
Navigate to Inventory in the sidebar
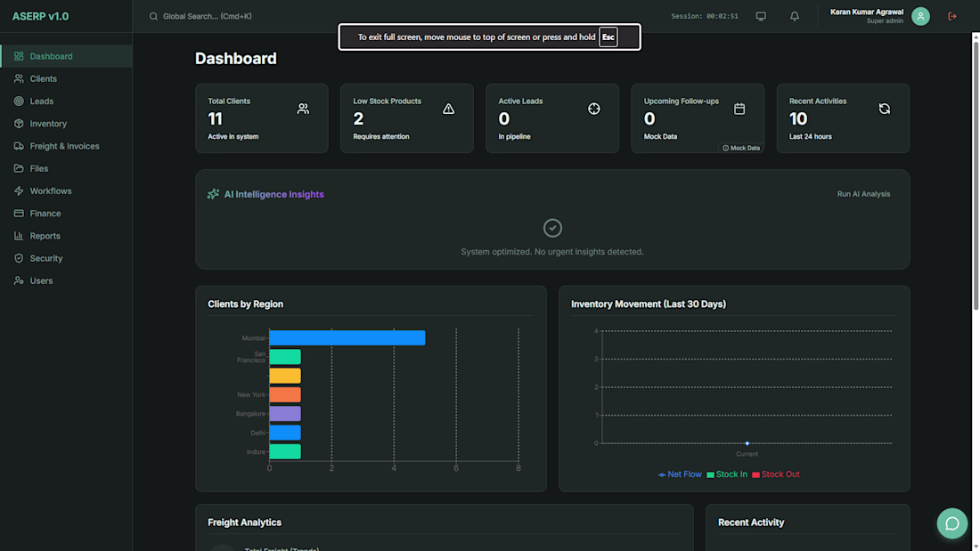click(x=66, y=124)
